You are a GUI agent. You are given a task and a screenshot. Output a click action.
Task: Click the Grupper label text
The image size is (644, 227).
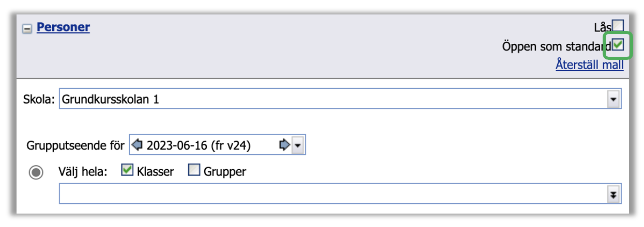coord(225,171)
